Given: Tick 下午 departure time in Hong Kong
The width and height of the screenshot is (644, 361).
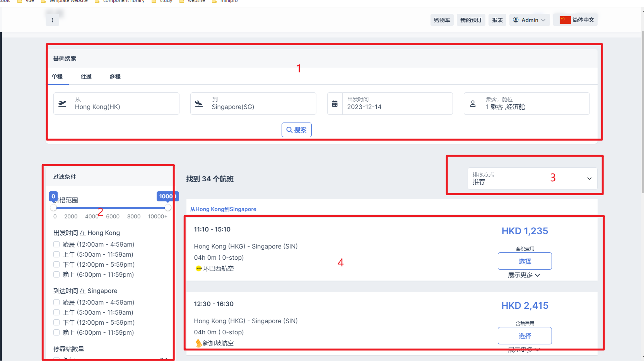Looking at the screenshot, I should point(56,264).
